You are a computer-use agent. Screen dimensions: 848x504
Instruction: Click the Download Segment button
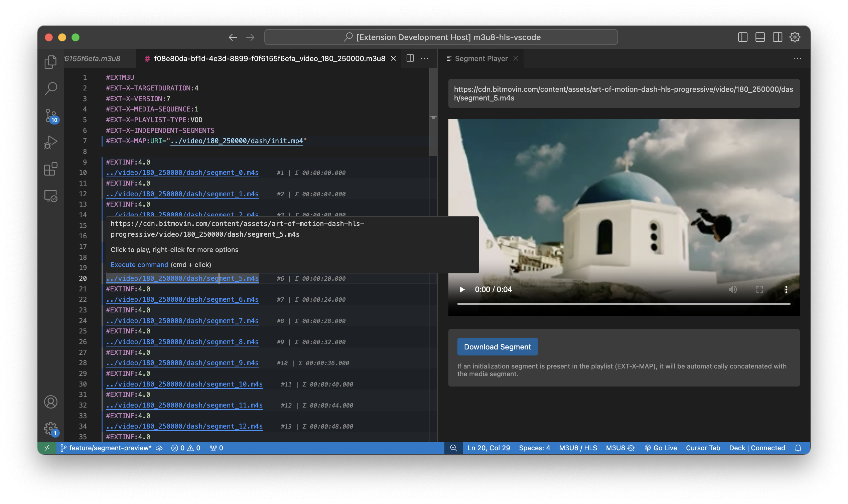[497, 347]
